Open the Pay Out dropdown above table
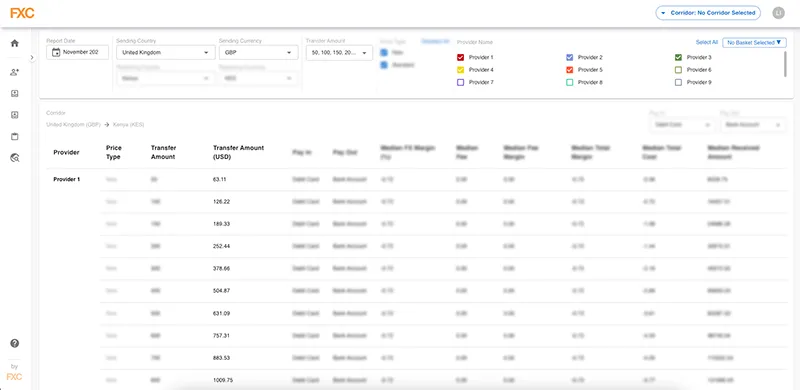Screen dimensions: 800x390 coord(753,125)
